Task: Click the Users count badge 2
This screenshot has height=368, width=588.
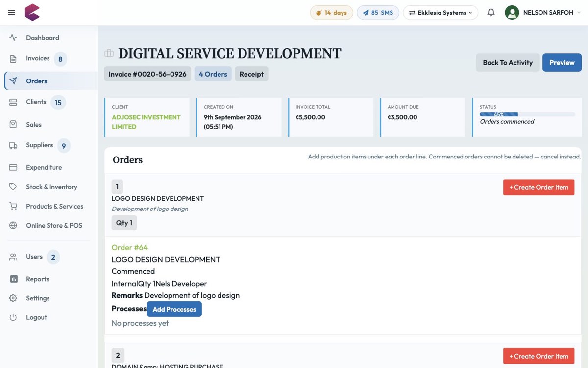Action: pos(53,257)
